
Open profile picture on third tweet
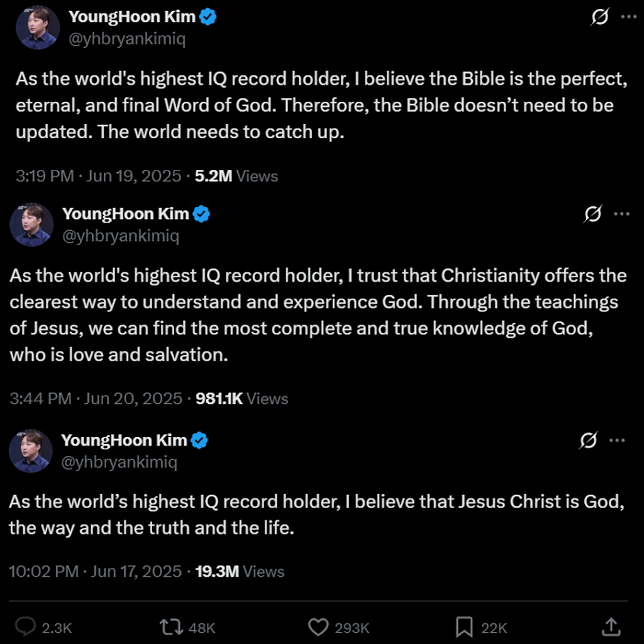click(30, 451)
